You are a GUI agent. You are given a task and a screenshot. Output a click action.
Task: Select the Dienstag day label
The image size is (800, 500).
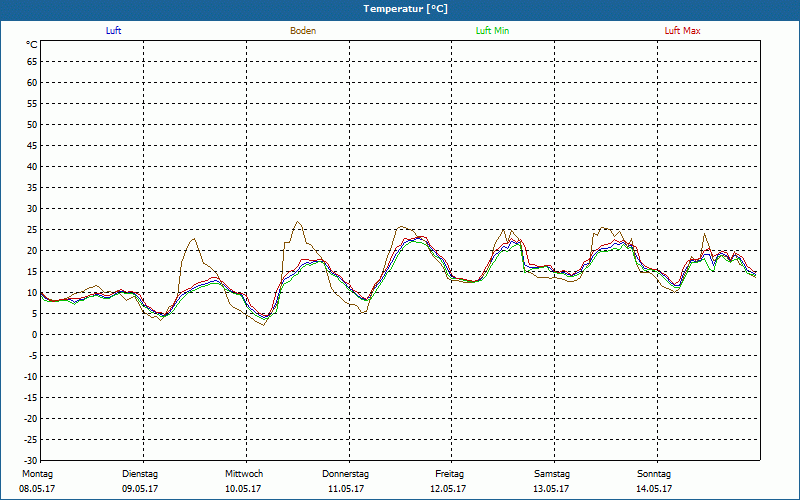[x=140, y=474]
